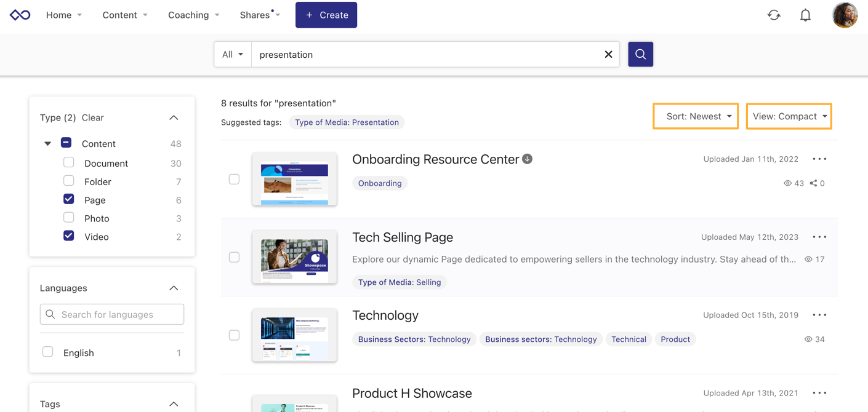Collapse the Tags filter panel
Image resolution: width=868 pixels, height=412 pixels.
pyautogui.click(x=174, y=404)
